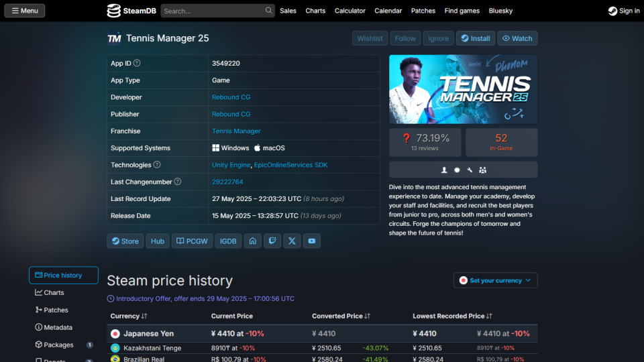Focus the Search input field

point(217,11)
